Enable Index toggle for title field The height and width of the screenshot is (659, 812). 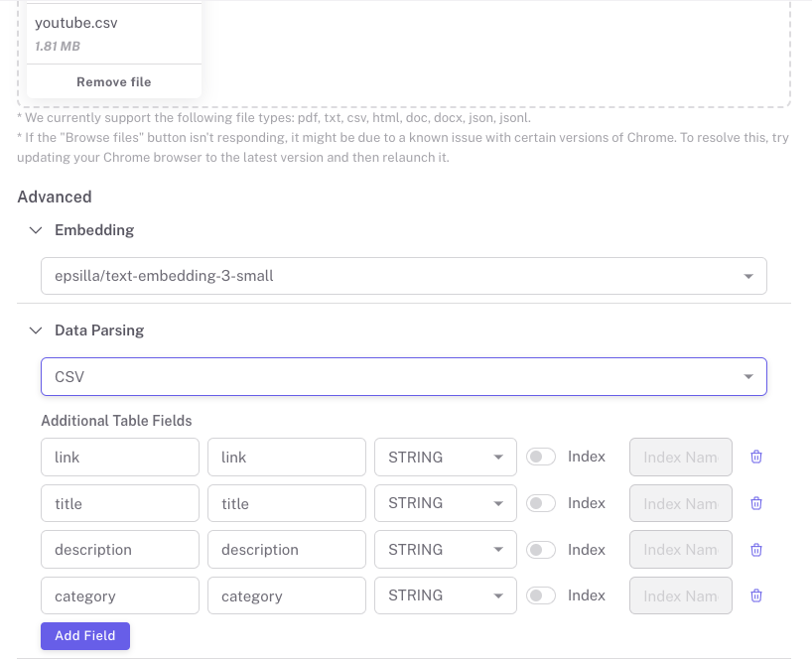click(x=541, y=503)
